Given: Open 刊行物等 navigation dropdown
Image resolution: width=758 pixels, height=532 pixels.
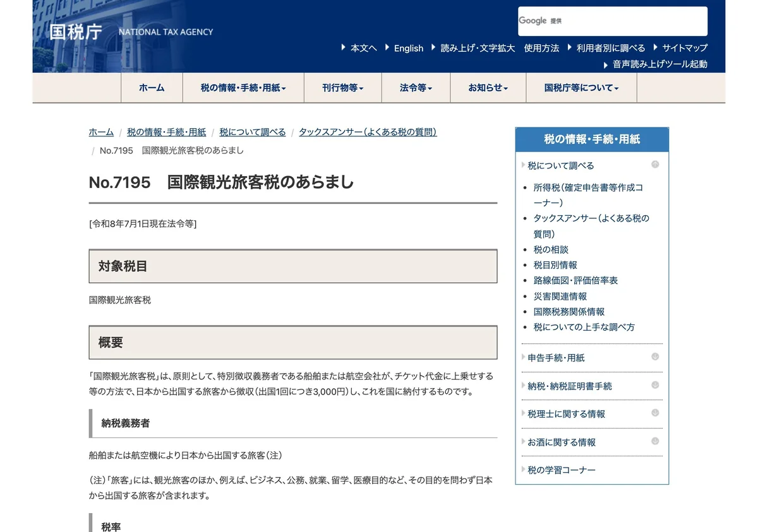Looking at the screenshot, I should point(343,88).
